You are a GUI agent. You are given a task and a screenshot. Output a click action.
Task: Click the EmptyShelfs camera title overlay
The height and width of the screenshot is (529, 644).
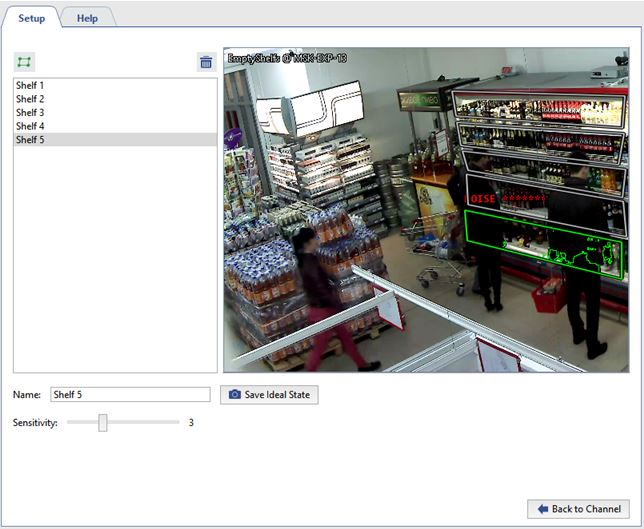tap(287, 59)
